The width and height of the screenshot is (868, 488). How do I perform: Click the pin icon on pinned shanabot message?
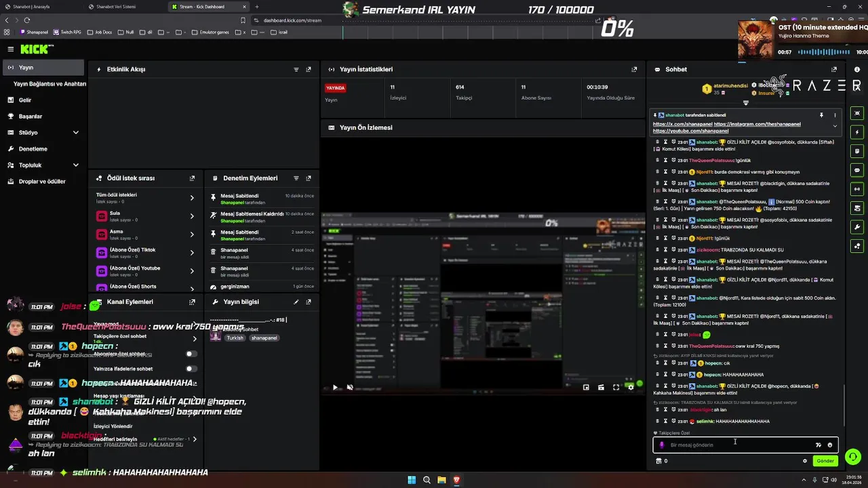click(x=821, y=115)
